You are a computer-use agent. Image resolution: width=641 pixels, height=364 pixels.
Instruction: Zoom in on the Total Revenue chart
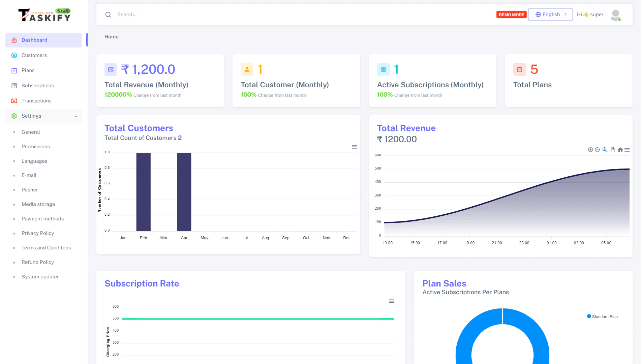[590, 150]
